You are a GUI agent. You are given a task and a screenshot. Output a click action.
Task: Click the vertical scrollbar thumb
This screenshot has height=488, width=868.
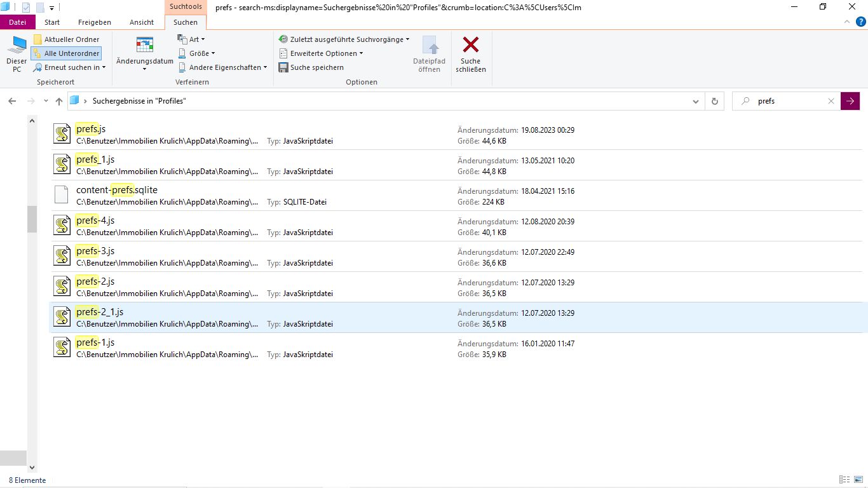pos(32,219)
